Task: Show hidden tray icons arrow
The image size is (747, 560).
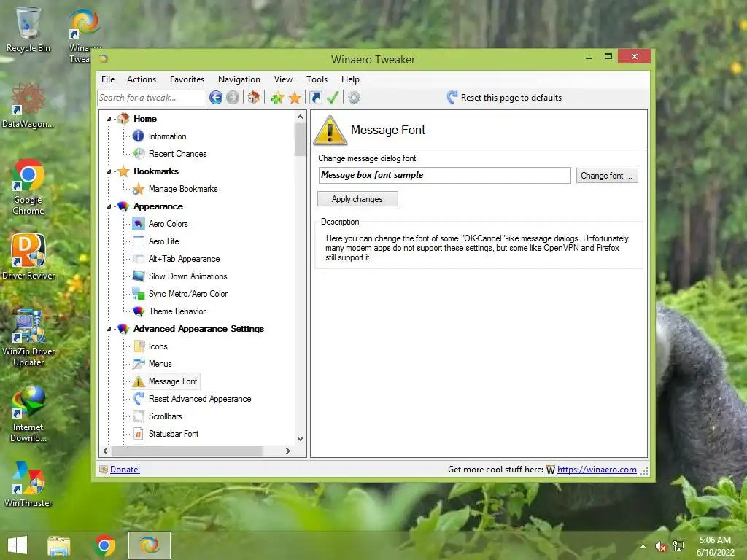Action: 643,546
